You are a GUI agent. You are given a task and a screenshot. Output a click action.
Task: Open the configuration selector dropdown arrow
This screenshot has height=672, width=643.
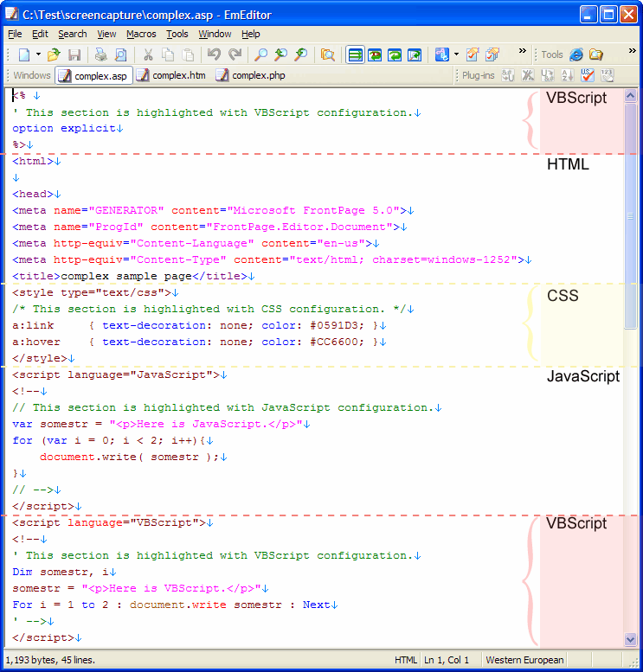pos(456,54)
